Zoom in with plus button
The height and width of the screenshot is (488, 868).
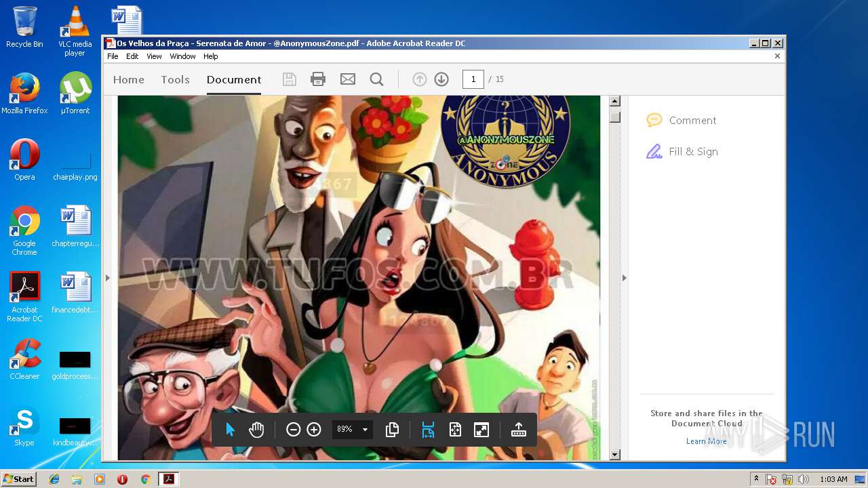click(x=314, y=430)
